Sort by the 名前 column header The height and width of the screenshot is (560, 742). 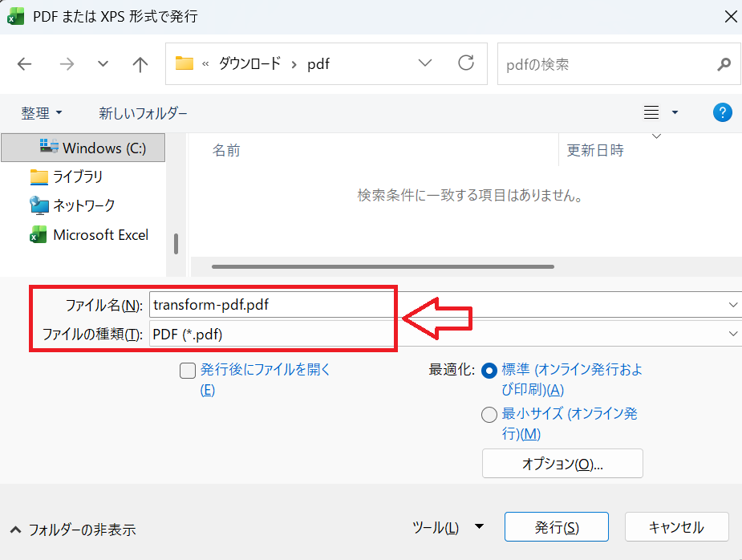click(x=226, y=150)
